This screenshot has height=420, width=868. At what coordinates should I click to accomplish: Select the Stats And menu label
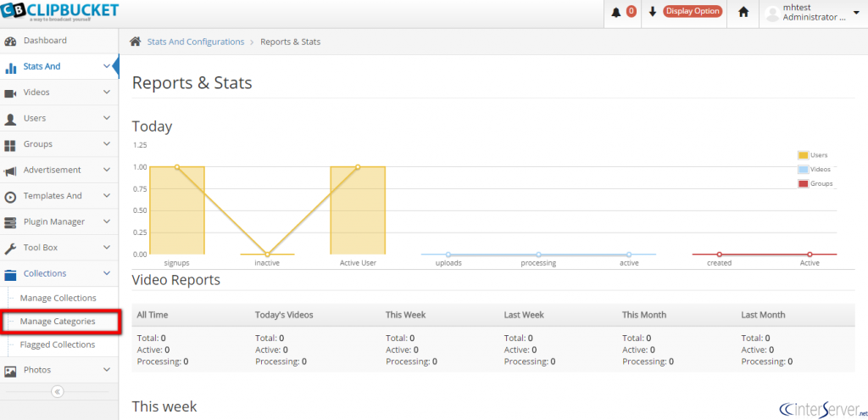pos(42,66)
